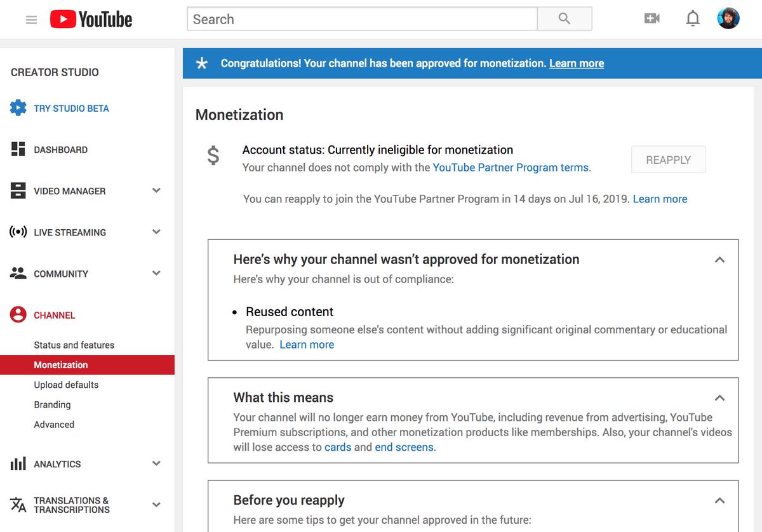
Task: Open the account avatar menu
Action: coord(728,18)
